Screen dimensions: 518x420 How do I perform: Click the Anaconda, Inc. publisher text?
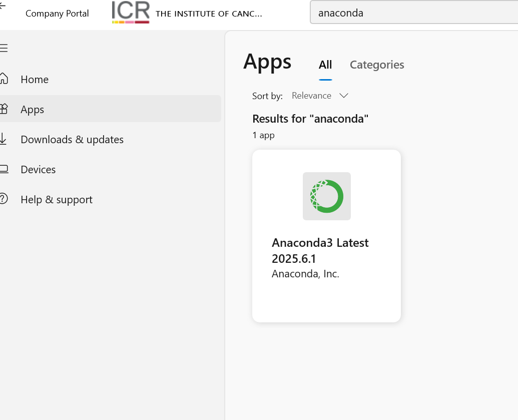click(306, 274)
